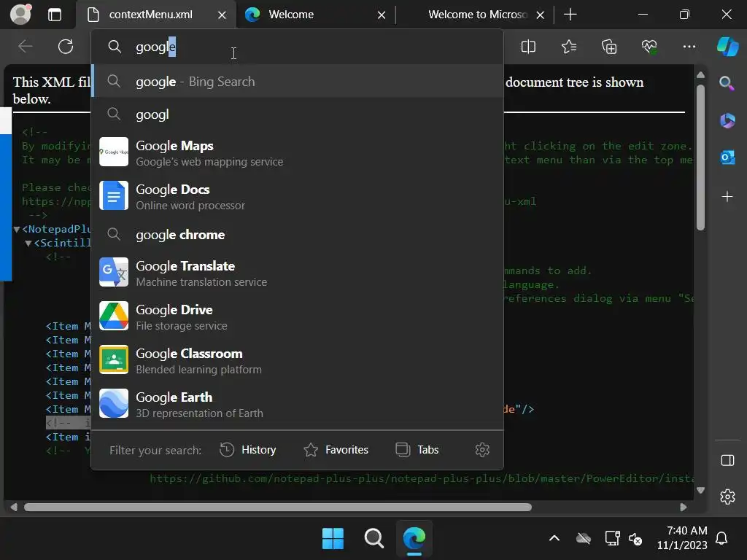Click the address bar search magnifier icon
747x560 pixels.
(x=115, y=46)
